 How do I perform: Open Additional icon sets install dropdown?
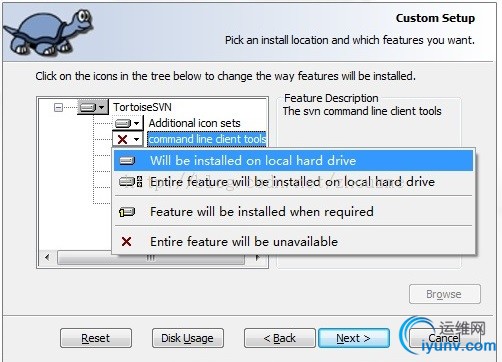(128, 123)
